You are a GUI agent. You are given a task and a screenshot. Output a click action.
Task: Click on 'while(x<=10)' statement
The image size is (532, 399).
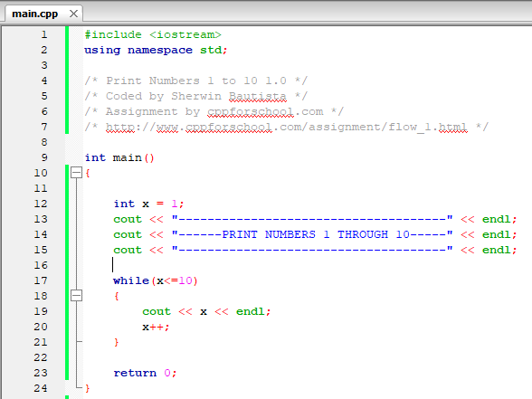tap(156, 280)
